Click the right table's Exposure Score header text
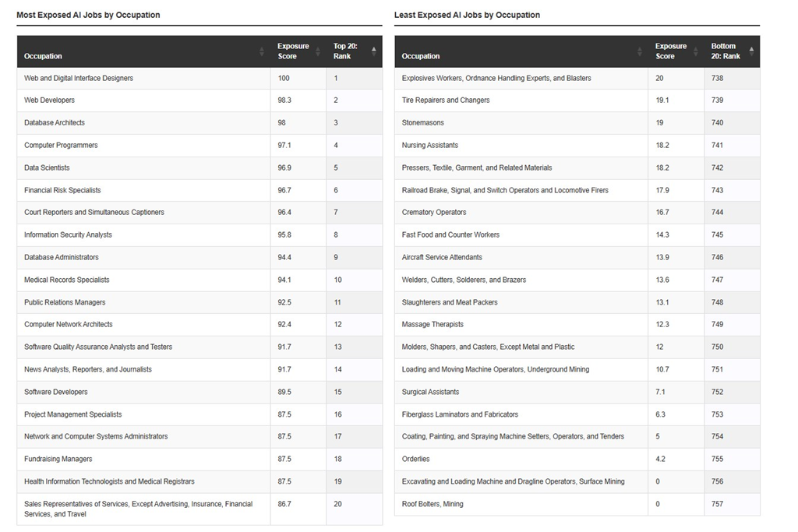The width and height of the screenshot is (798, 532). [670, 51]
